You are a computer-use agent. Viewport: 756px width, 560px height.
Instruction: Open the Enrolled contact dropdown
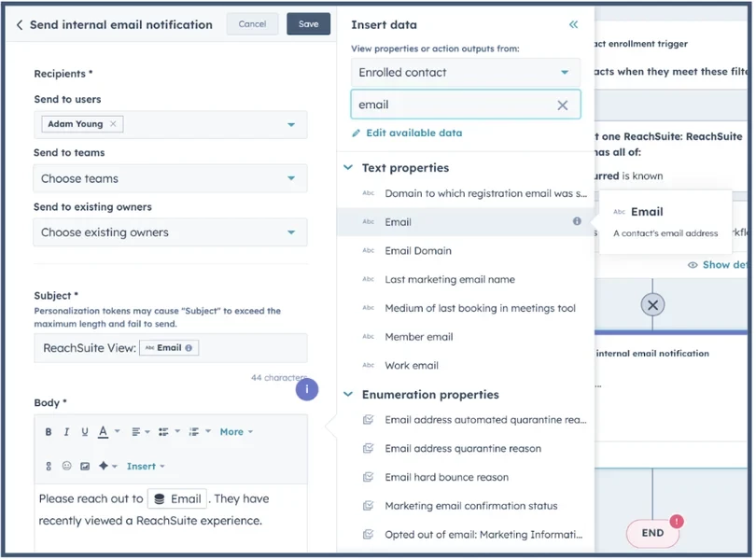pyautogui.click(x=465, y=73)
